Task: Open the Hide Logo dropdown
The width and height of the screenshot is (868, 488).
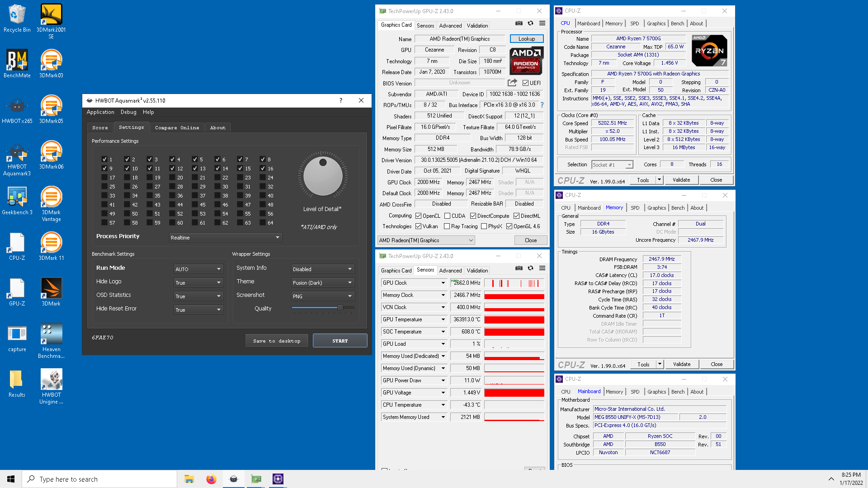Action: click(x=198, y=282)
